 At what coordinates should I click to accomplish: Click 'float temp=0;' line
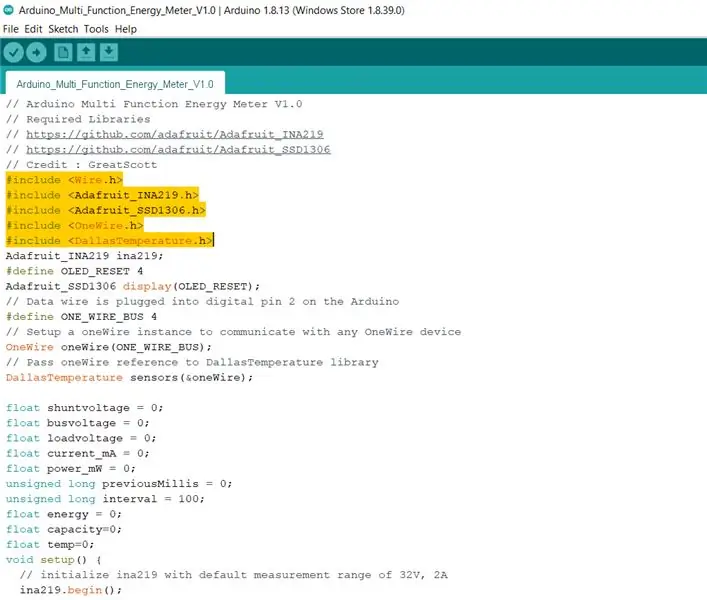coord(50,545)
